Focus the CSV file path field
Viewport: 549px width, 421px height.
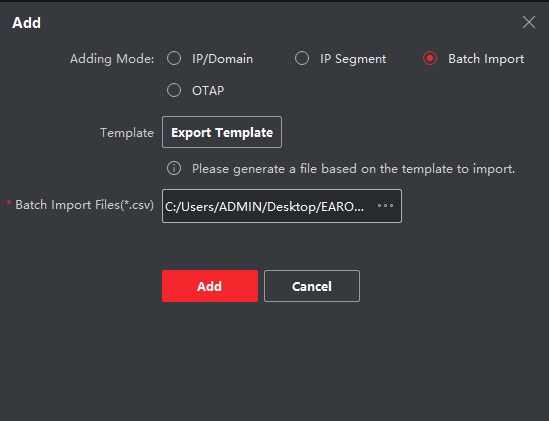(282, 206)
